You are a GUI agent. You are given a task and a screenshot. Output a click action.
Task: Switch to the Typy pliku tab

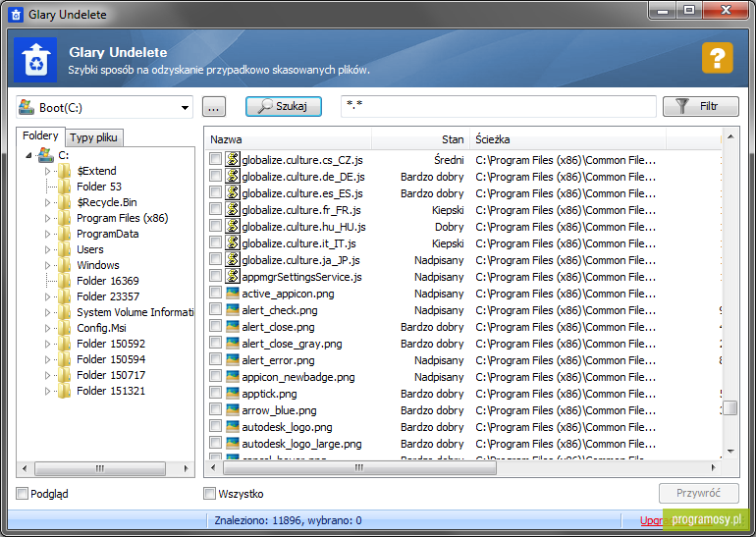click(93, 137)
